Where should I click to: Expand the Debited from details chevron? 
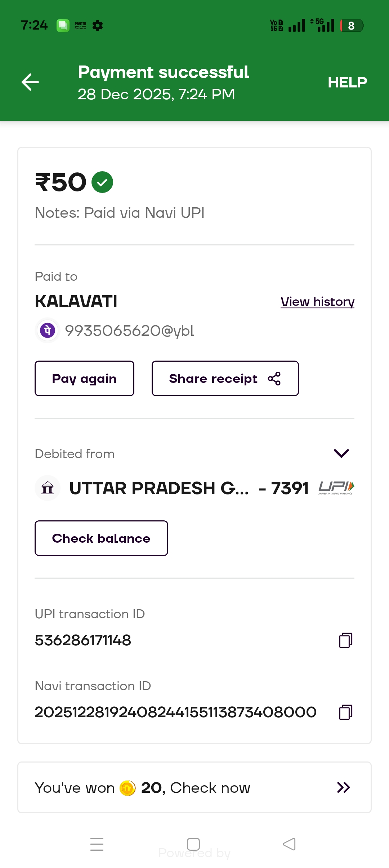tap(341, 453)
